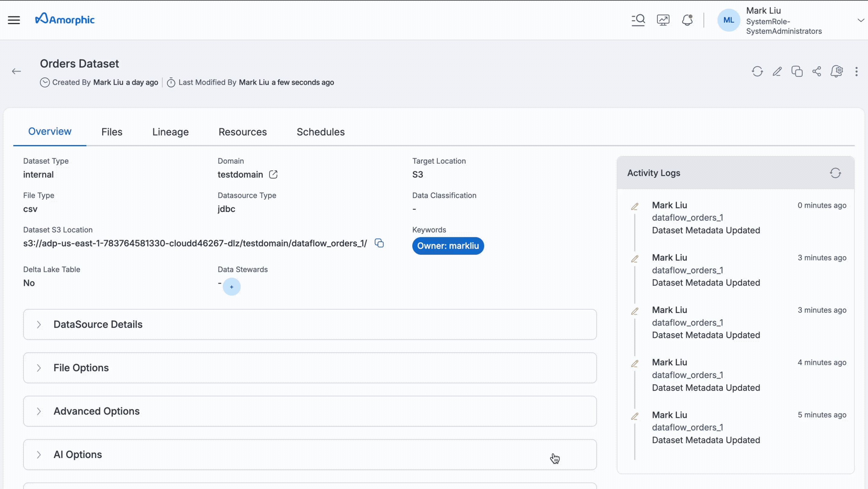
Task: Open testdomain via the external link
Action: point(273,174)
